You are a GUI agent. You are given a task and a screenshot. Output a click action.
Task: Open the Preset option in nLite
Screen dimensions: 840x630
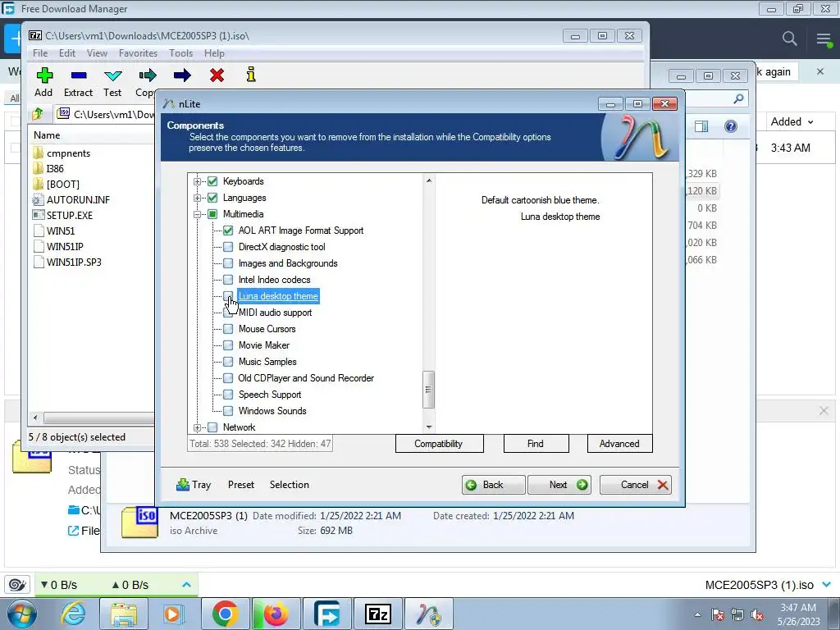[x=241, y=485]
